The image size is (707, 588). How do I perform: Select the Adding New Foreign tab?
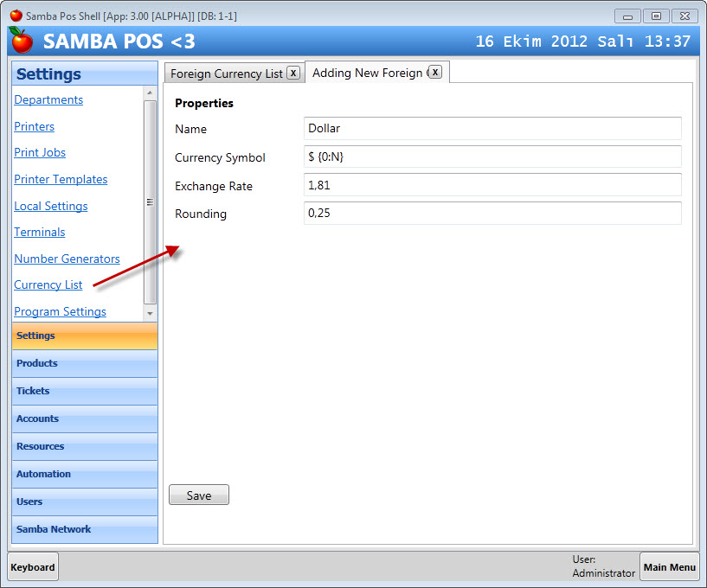[370, 73]
